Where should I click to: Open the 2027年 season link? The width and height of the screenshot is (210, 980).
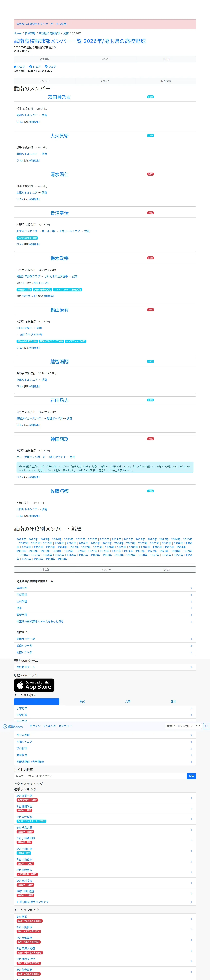pos(21,539)
